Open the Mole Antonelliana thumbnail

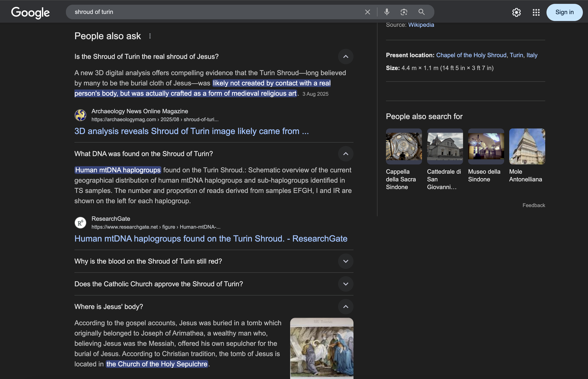point(527,146)
